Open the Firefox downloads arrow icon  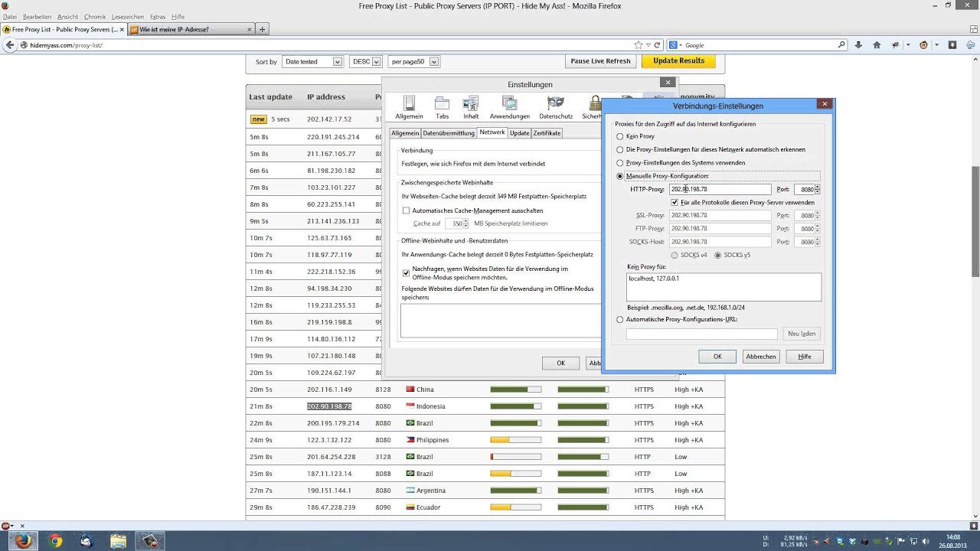click(x=858, y=45)
